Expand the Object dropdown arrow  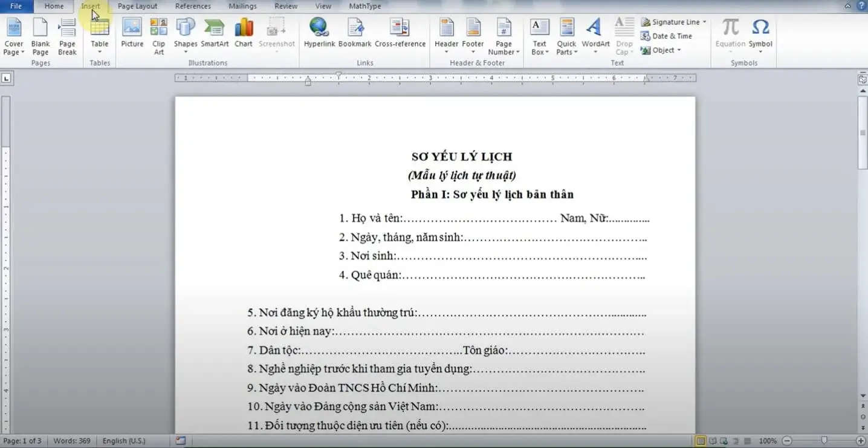click(679, 50)
